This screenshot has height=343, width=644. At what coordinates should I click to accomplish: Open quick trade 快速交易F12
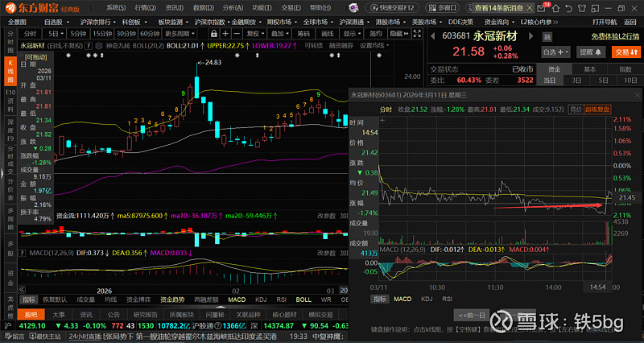click(391, 8)
